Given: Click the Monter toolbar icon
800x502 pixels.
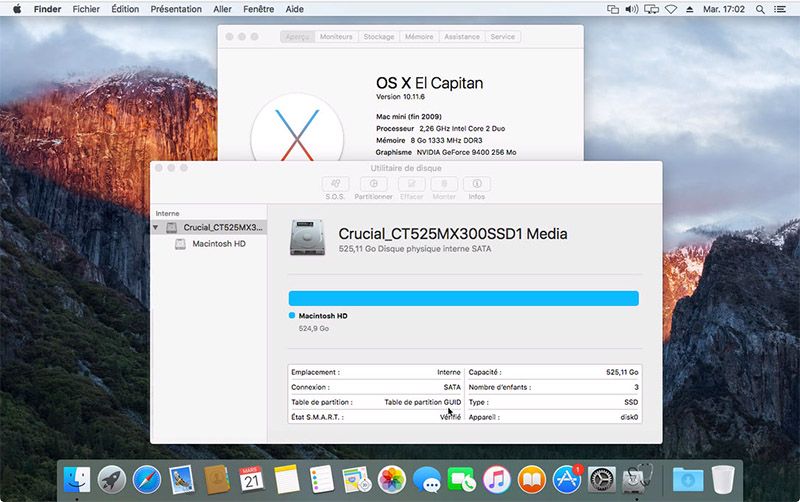Looking at the screenshot, I should 444,185.
